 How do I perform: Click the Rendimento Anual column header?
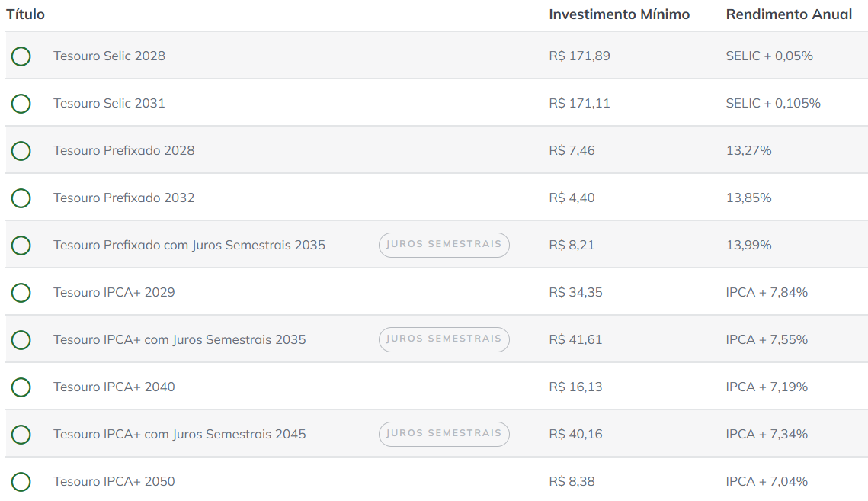(789, 14)
